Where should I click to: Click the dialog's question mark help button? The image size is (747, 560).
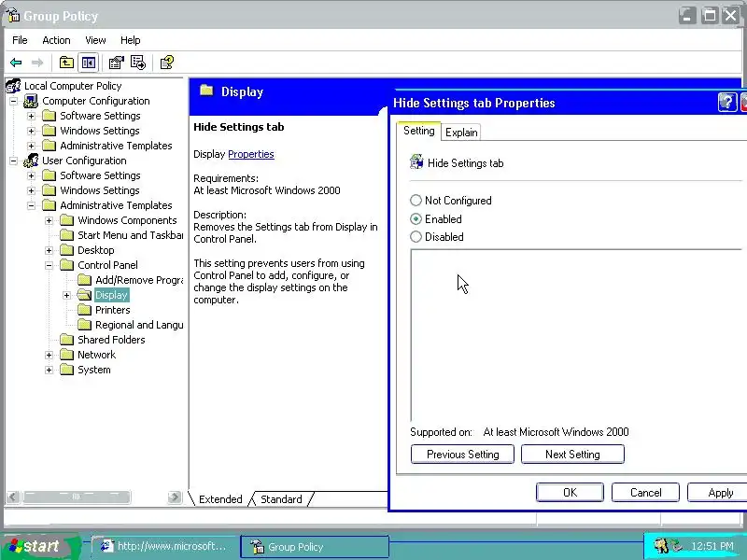pos(727,103)
